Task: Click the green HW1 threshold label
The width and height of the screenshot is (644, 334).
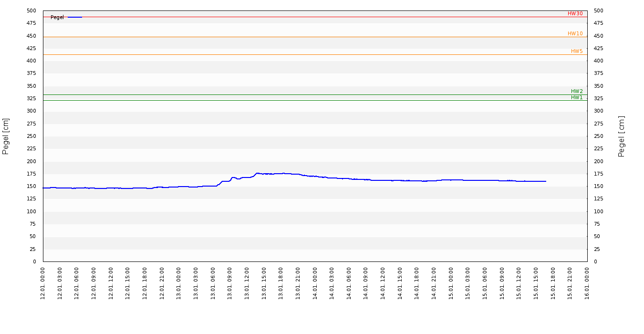Action: click(x=577, y=98)
